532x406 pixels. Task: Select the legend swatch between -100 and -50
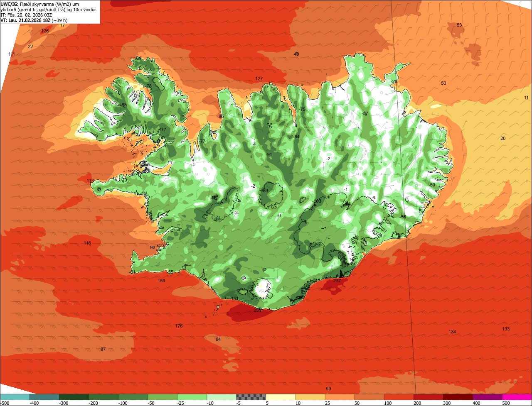click(x=133, y=397)
